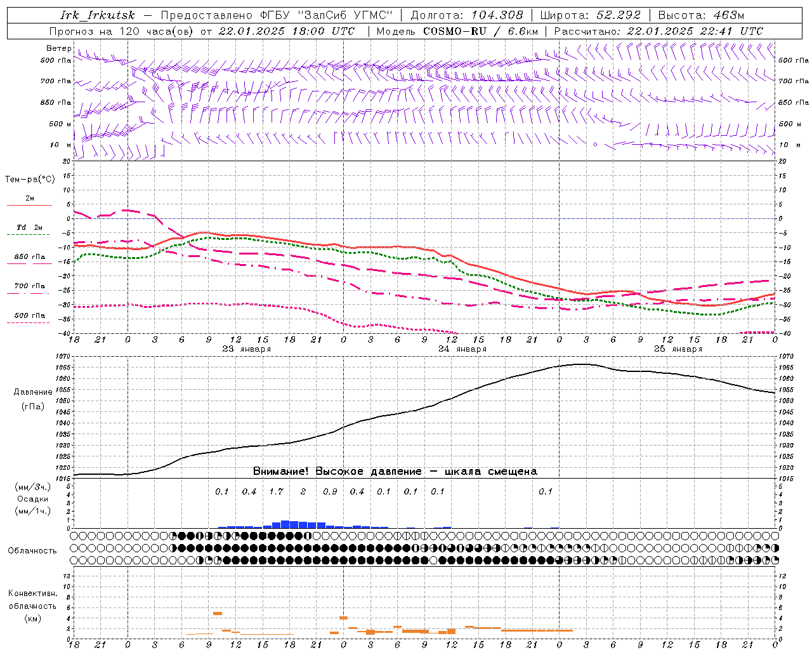Image resolution: width=812 pixels, height=650 pixels.
Task: Select the unit label "(мм/3ч.)"
Action: (x=33, y=487)
